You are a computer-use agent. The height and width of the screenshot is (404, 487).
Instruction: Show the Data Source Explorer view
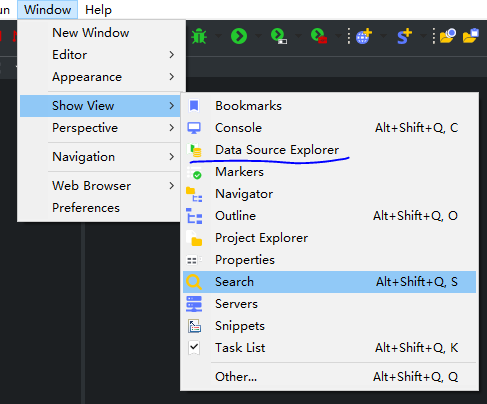tap(329, 150)
